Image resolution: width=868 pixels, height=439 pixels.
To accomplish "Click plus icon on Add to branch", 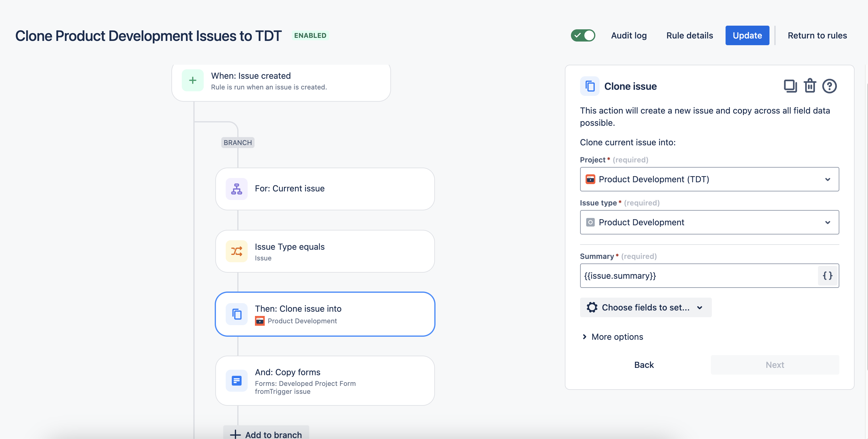I will 235,434.
